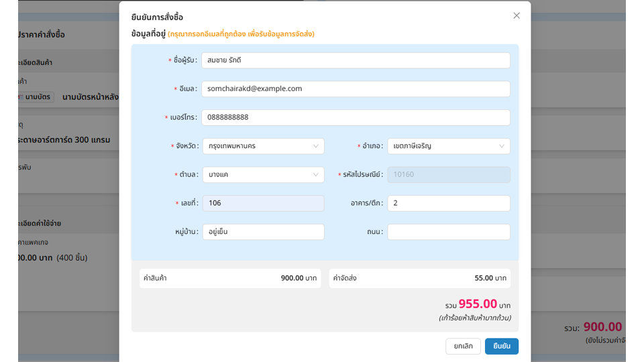Click the นามบัตร product tag
Screen dimensions: 644x362
36,97
